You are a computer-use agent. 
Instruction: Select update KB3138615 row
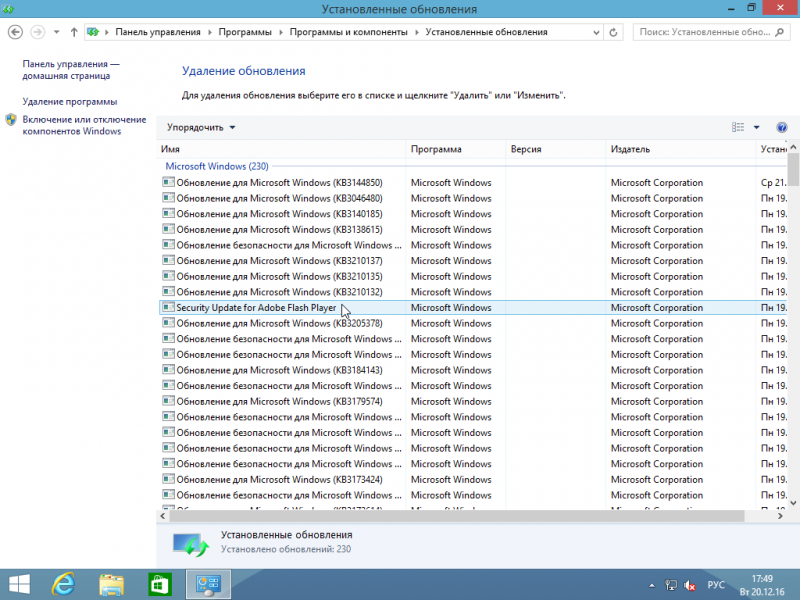pyautogui.click(x=472, y=230)
